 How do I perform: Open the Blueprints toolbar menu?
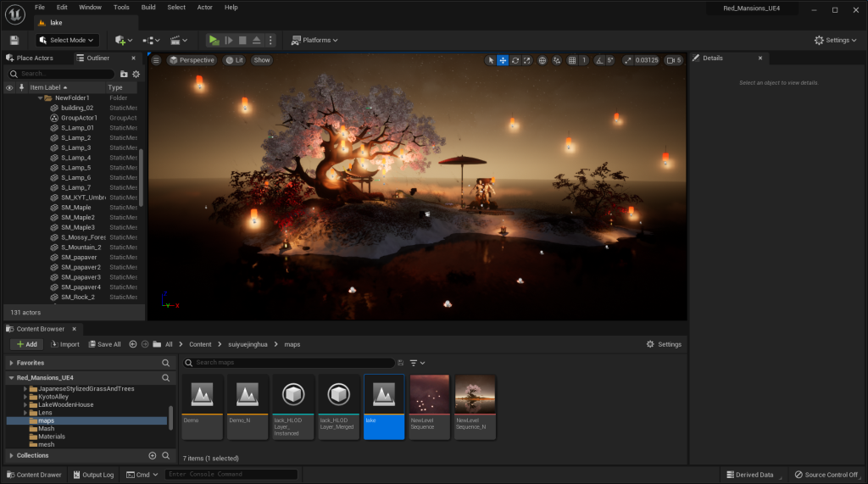coord(151,40)
